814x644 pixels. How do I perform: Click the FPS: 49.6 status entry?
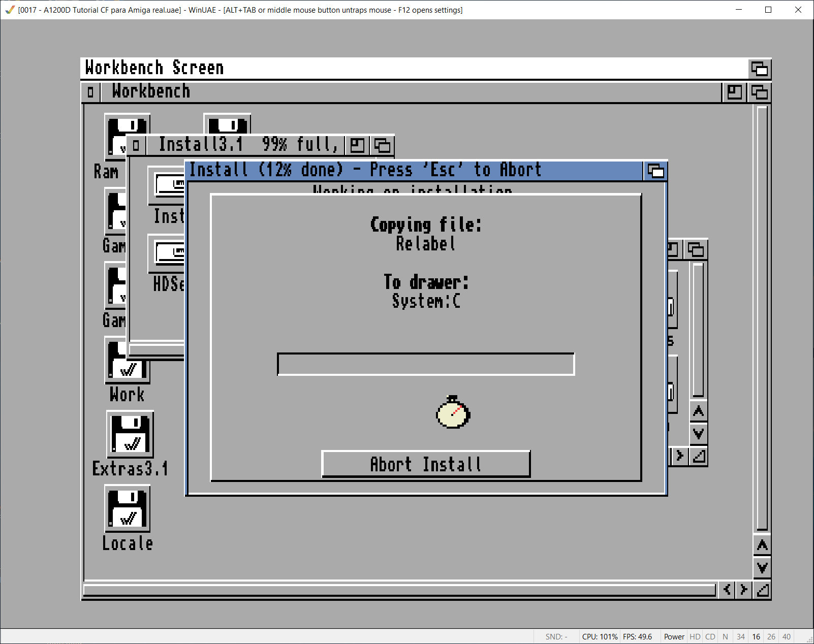[x=637, y=636]
